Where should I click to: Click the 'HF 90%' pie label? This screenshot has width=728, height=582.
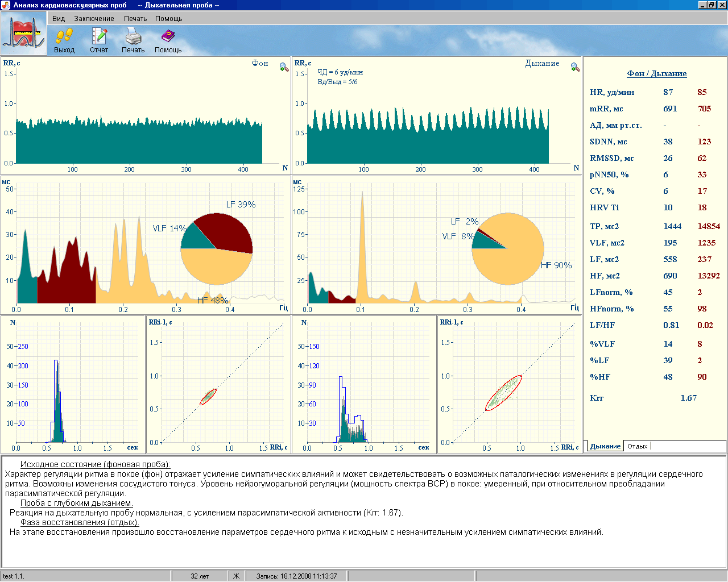(x=556, y=265)
